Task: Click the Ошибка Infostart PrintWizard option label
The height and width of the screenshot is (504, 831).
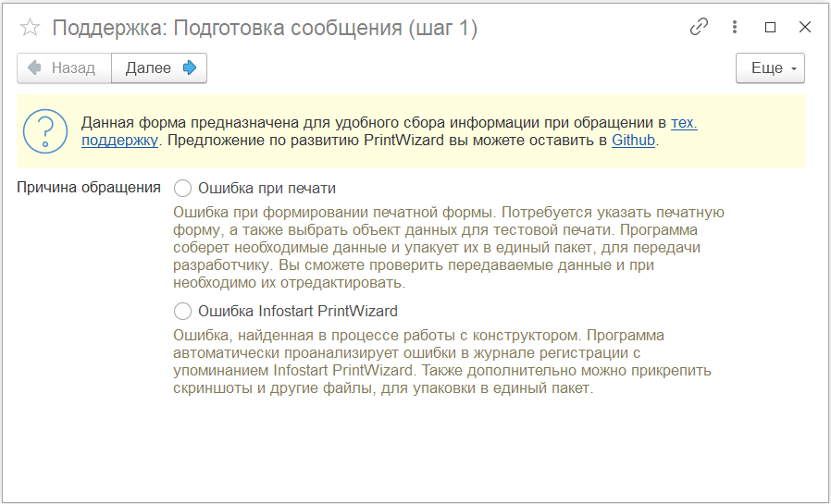Action: coord(297,311)
